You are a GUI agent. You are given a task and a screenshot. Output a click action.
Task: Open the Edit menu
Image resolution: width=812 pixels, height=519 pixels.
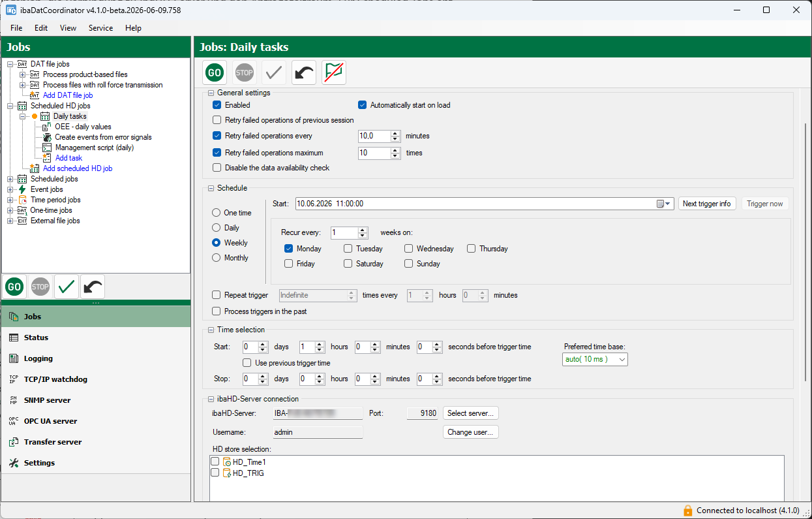click(x=41, y=28)
